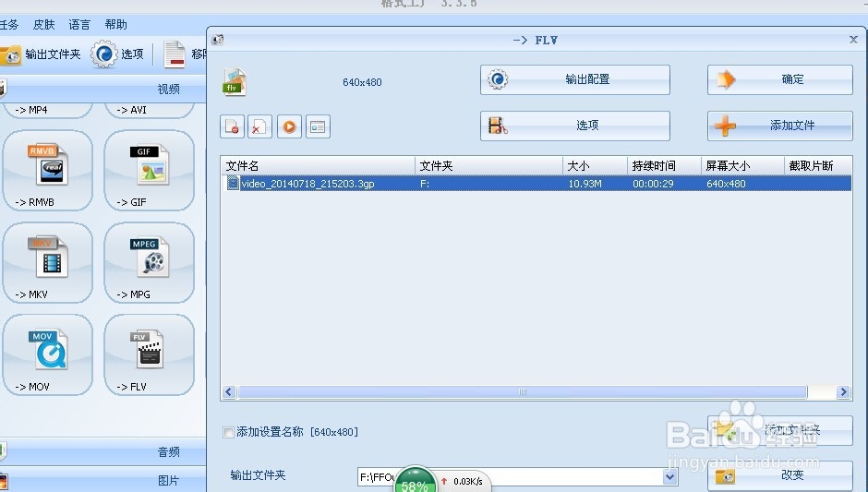Open the dialog 选项 clip options button

coord(575,126)
